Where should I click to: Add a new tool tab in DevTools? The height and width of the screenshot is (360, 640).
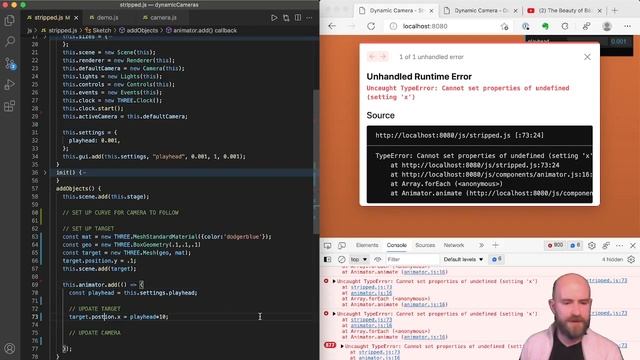pos(495,245)
